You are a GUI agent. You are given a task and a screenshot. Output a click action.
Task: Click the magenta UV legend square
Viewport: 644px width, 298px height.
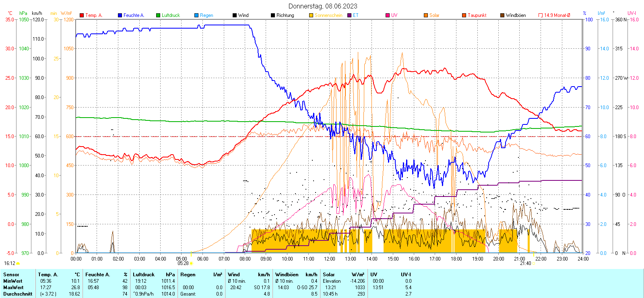tap(388, 15)
